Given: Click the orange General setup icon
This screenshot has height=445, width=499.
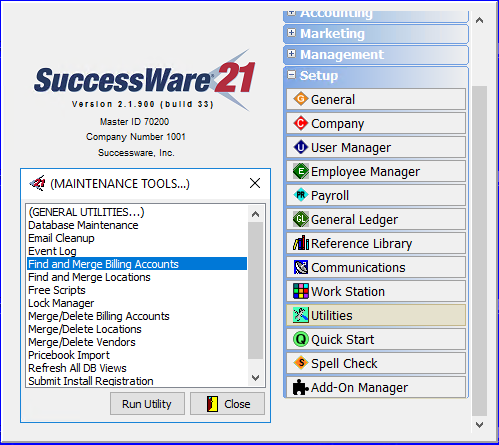Looking at the screenshot, I should coord(301,99).
